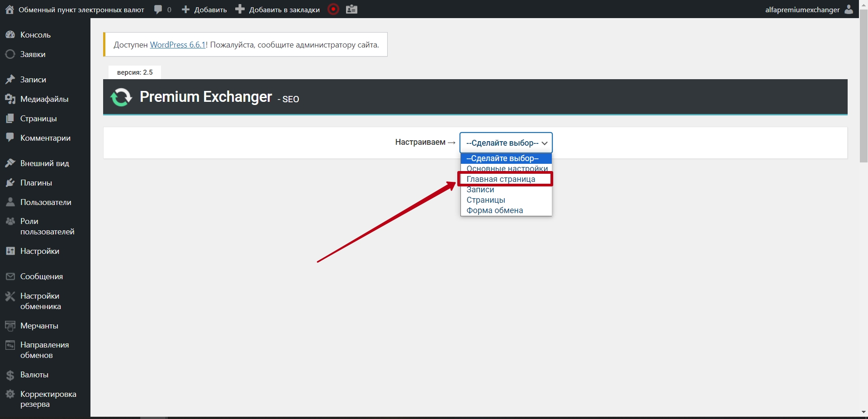The width and height of the screenshot is (868, 419).
Task: Click the Плагины plug icon in sidebar
Action: pyautogui.click(x=10, y=183)
